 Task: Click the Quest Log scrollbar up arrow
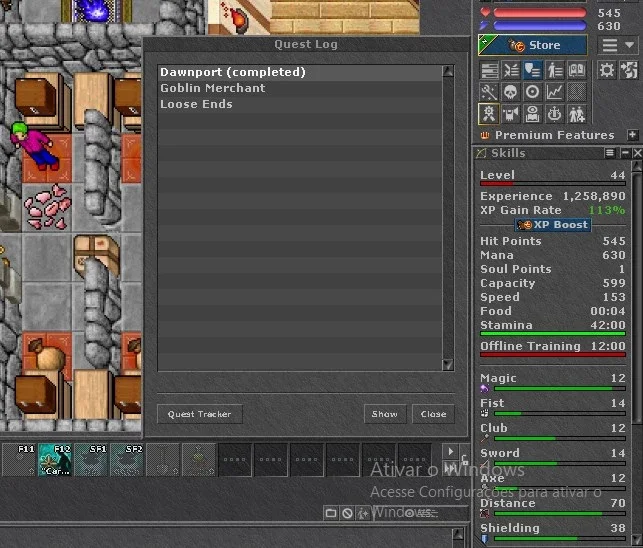click(448, 71)
